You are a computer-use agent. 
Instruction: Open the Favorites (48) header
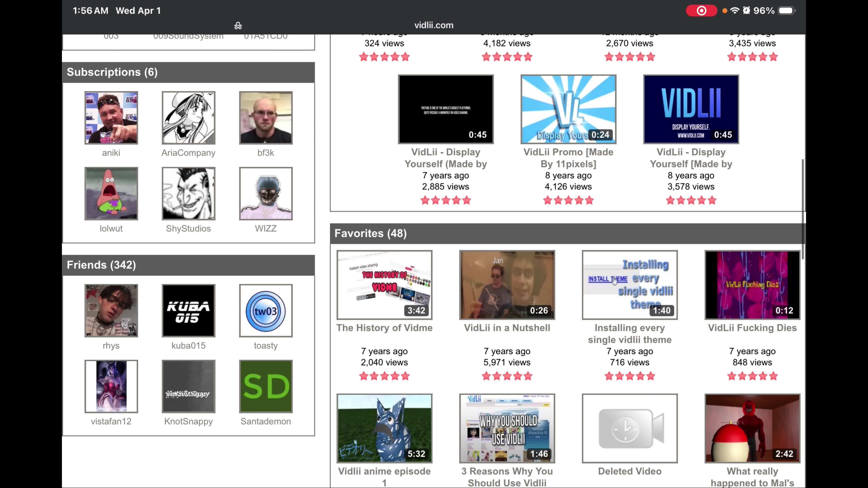(x=370, y=233)
